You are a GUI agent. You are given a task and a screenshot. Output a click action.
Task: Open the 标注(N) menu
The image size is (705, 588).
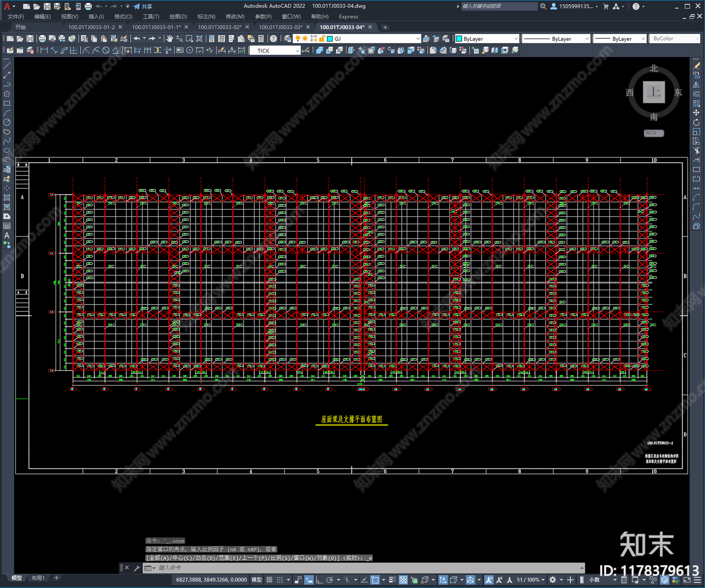pyautogui.click(x=206, y=17)
